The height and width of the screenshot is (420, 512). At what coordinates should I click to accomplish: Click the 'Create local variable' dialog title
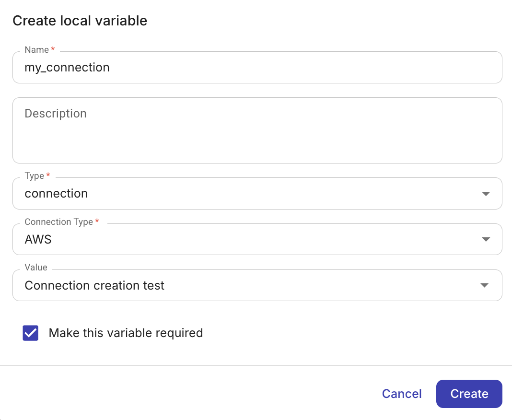pos(80,21)
